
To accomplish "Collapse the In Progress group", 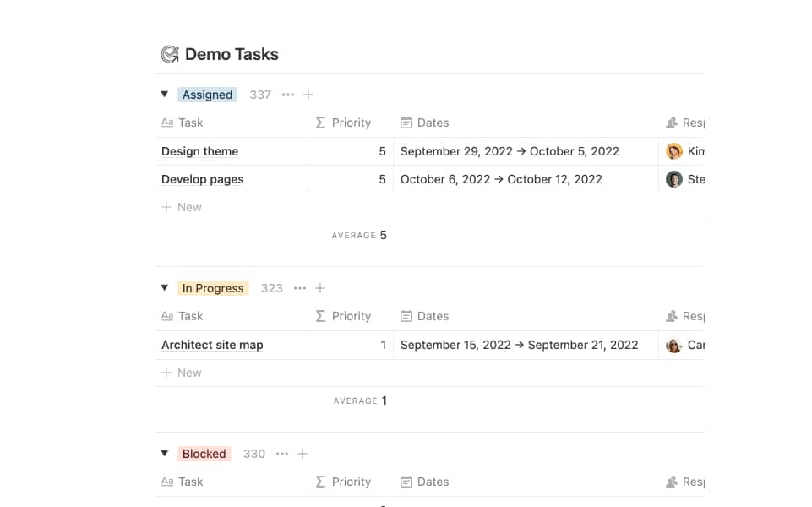I will tap(165, 288).
